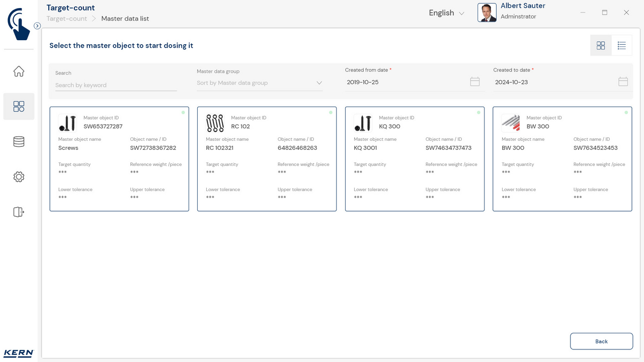Click the Search by keyword field
The width and height of the screenshot is (644, 362).
pyautogui.click(x=116, y=85)
